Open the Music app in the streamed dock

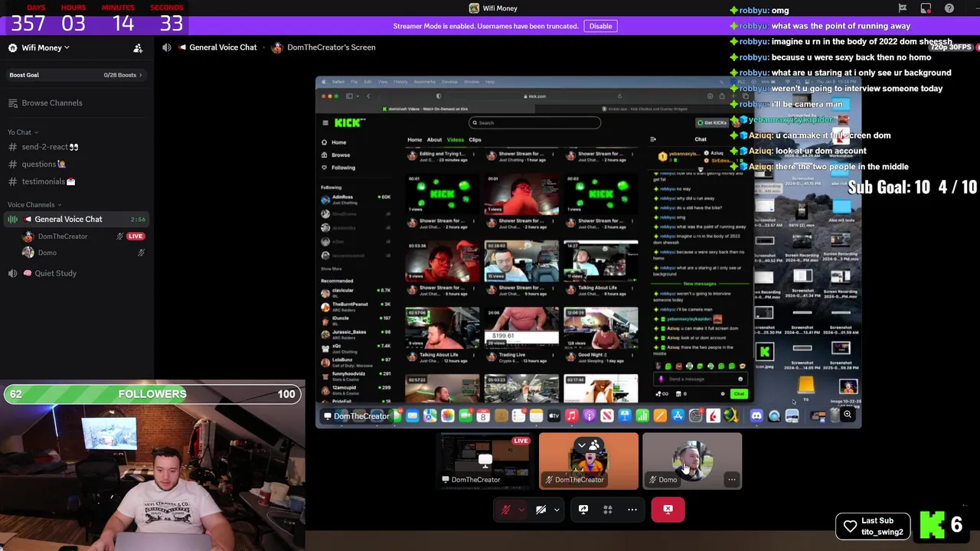(572, 416)
